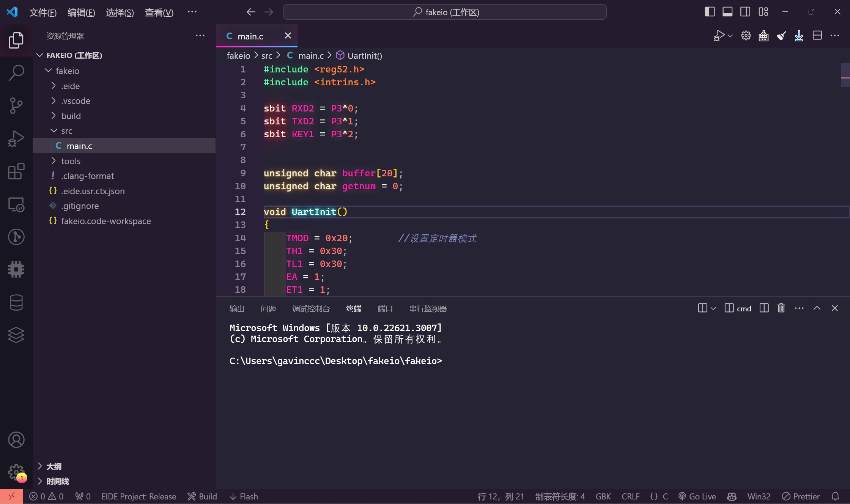Maximize the panel with the up chevron
Viewport: 850px width, 504px height.
click(817, 308)
